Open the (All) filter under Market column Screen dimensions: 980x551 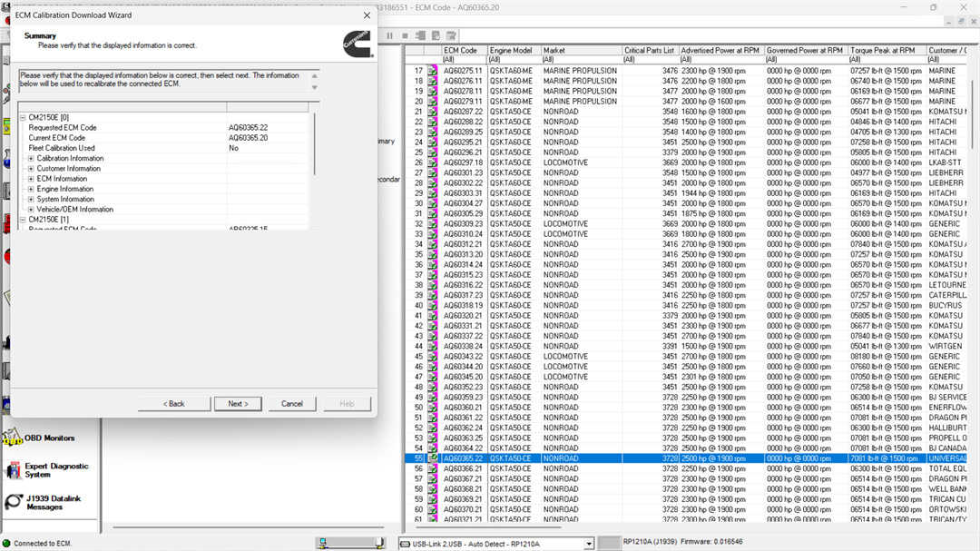pos(581,60)
